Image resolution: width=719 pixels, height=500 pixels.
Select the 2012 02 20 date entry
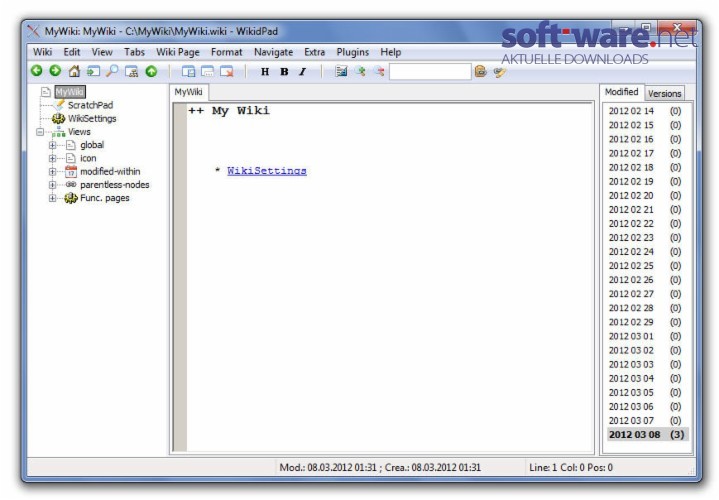[x=645, y=195]
